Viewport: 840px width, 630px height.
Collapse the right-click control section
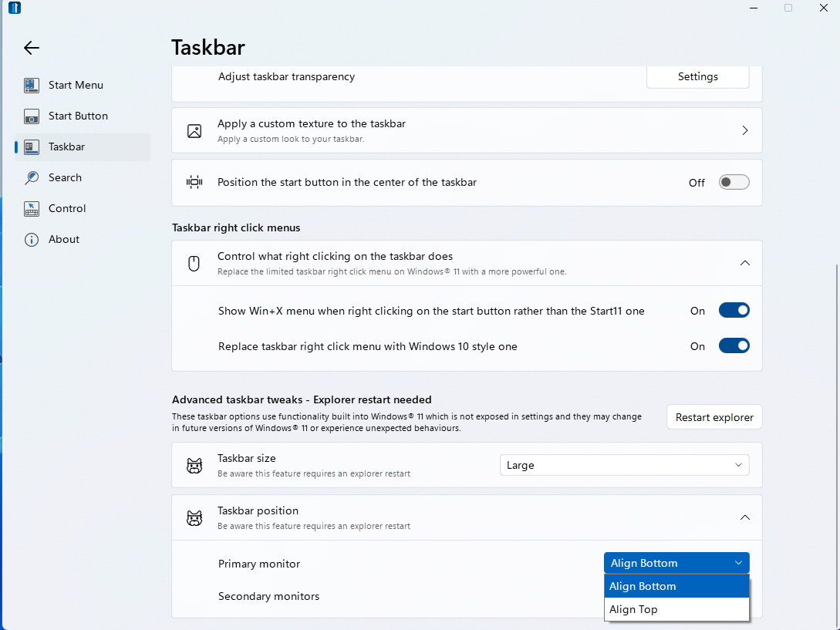click(744, 263)
